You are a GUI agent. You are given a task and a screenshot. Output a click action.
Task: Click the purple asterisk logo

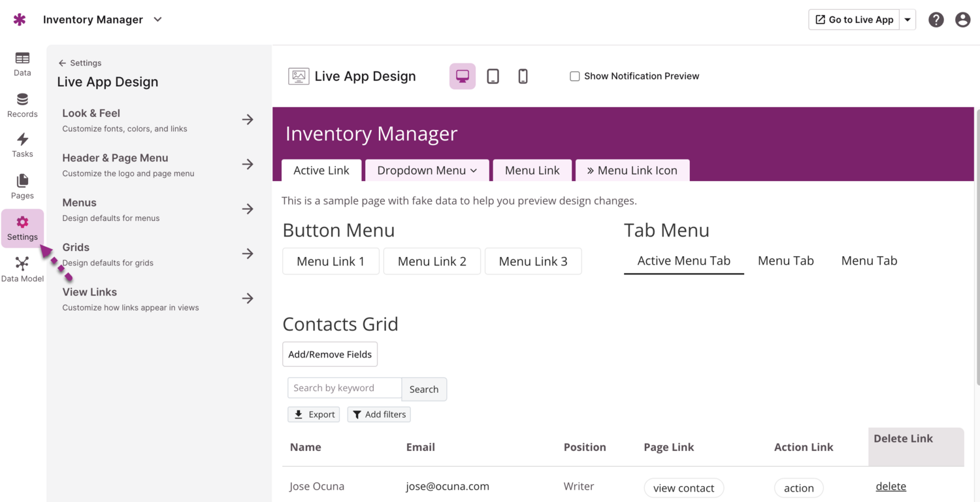20,20
